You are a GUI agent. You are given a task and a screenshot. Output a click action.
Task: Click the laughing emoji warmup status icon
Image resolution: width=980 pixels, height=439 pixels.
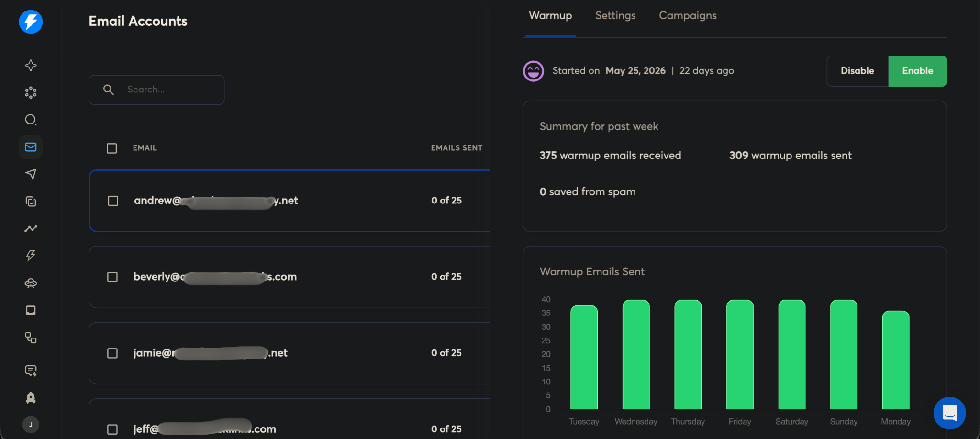coord(534,71)
